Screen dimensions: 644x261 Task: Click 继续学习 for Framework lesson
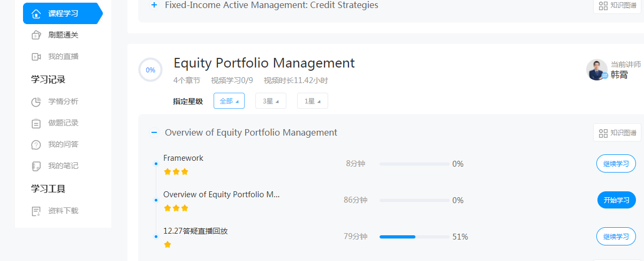point(616,164)
